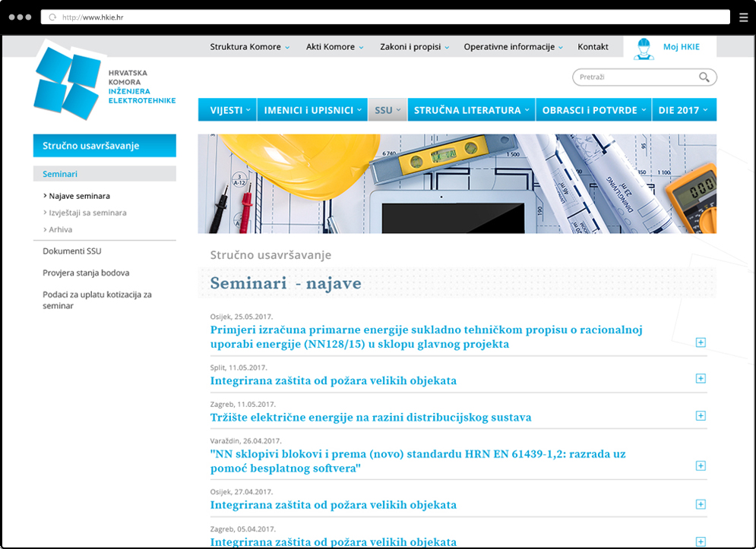
Task: Open the Struktura Komore dropdown
Action: point(249,47)
